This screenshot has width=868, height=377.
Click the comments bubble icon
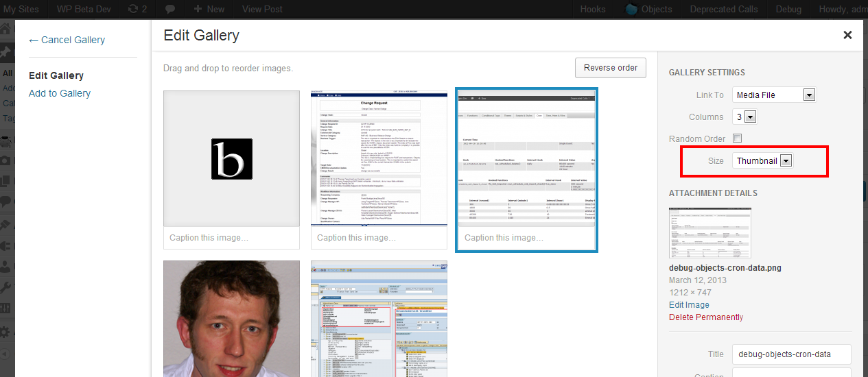tap(170, 9)
